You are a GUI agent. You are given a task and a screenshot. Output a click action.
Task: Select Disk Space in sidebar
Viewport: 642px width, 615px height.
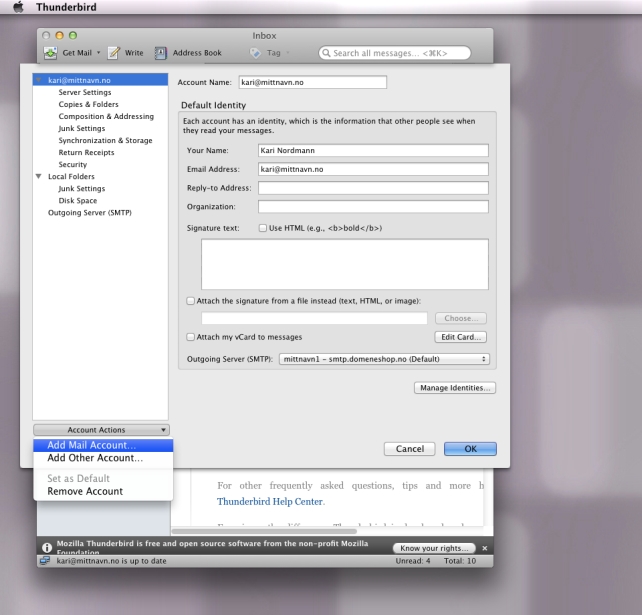(x=78, y=201)
